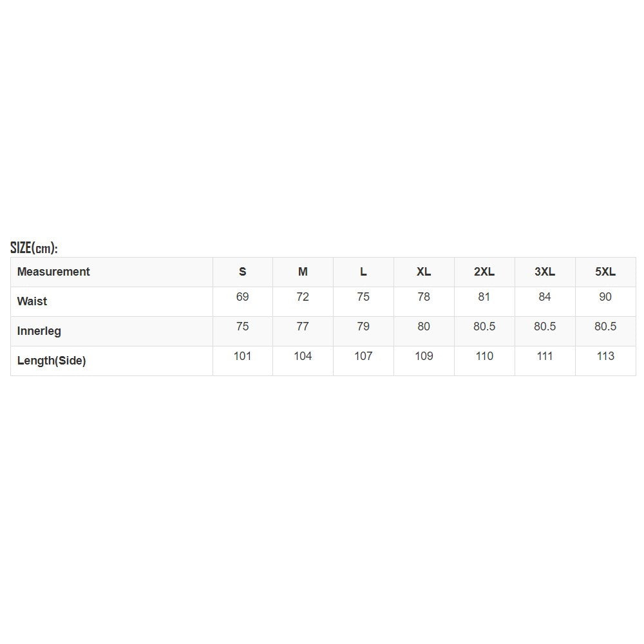
Task: Click the XL size column header
Action: pos(424,272)
